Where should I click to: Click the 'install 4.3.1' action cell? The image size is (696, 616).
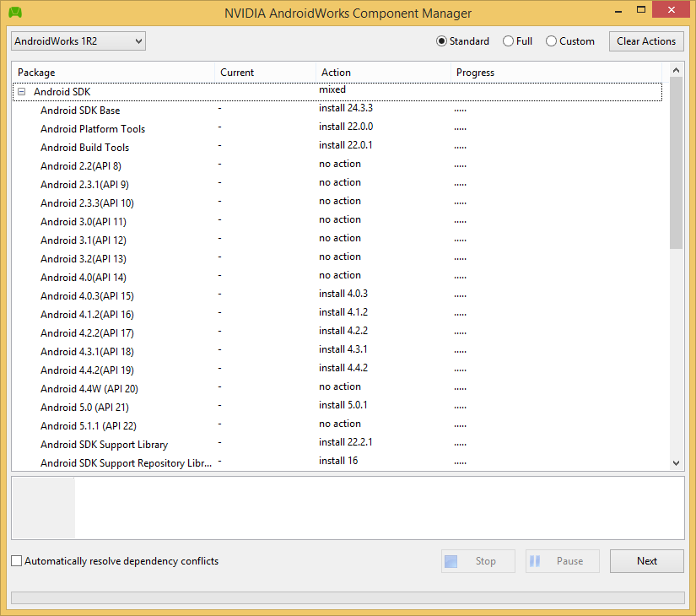[x=343, y=349]
